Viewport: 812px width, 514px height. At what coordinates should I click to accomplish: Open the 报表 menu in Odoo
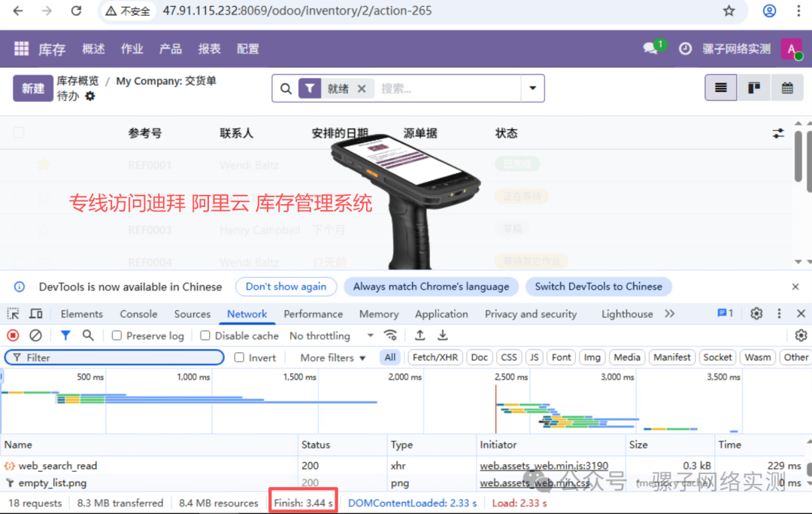(x=209, y=48)
